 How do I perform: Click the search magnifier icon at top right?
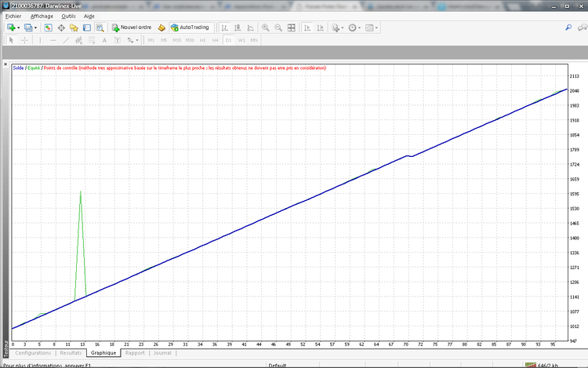[x=568, y=27]
